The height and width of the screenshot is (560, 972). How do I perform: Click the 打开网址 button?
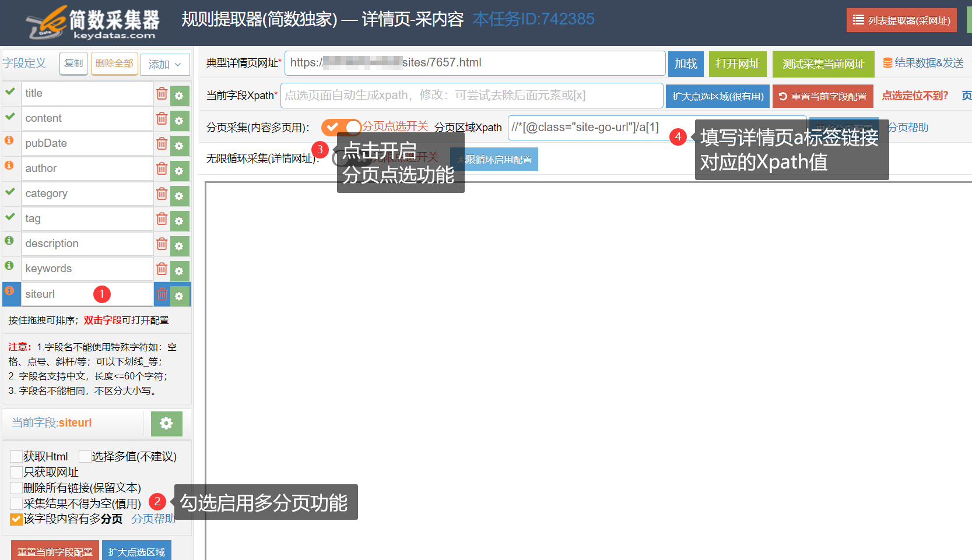pyautogui.click(x=738, y=64)
